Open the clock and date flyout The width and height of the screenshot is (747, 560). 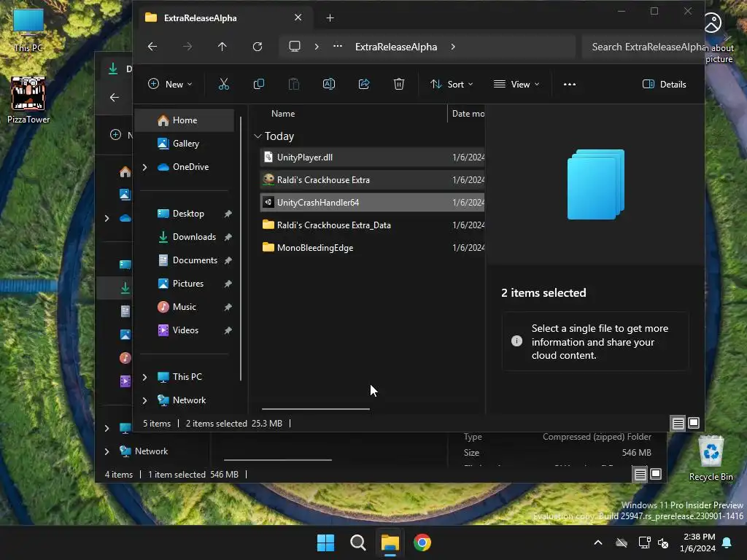coord(697,542)
